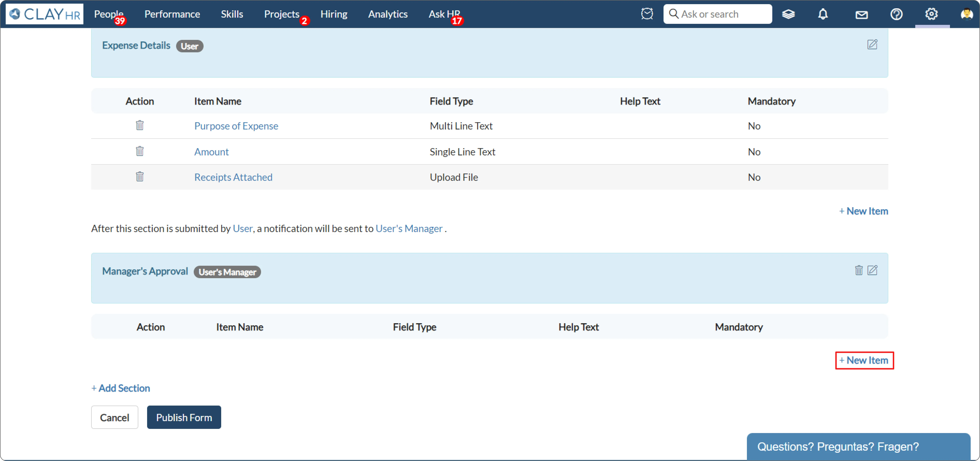Click the Publish Form button
The image size is (980, 461).
click(184, 417)
